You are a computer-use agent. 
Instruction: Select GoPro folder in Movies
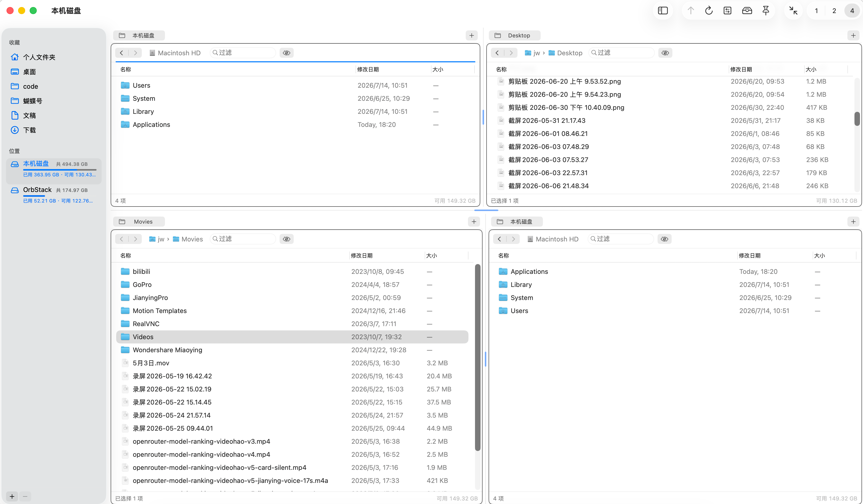pos(292,284)
